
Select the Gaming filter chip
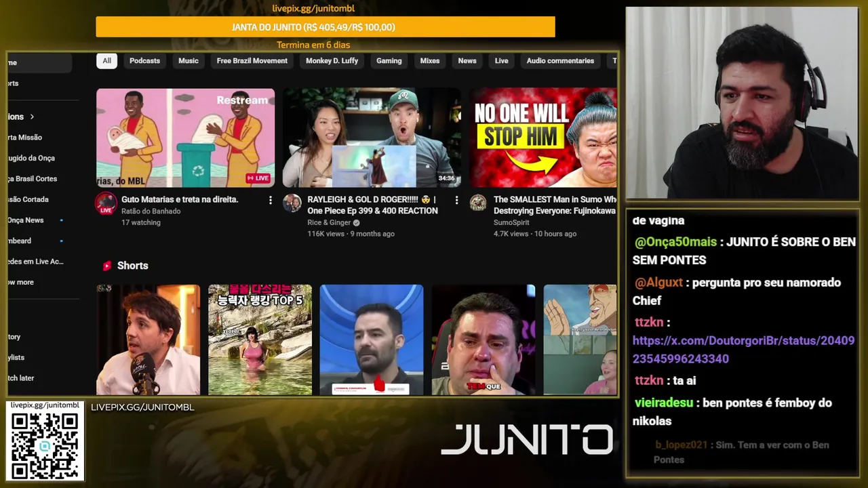click(x=389, y=61)
